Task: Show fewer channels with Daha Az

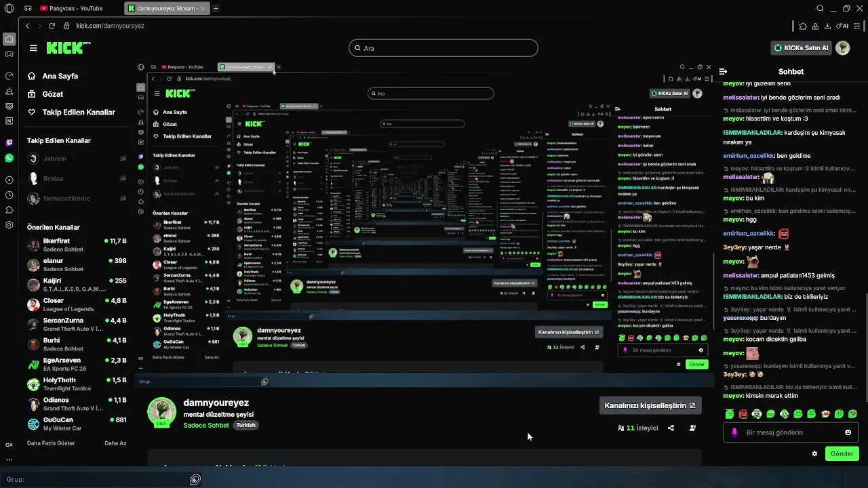Action: [115, 443]
